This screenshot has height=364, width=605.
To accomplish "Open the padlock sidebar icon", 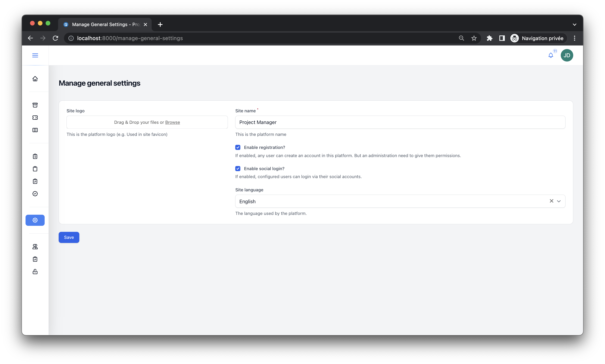I will pos(35,272).
